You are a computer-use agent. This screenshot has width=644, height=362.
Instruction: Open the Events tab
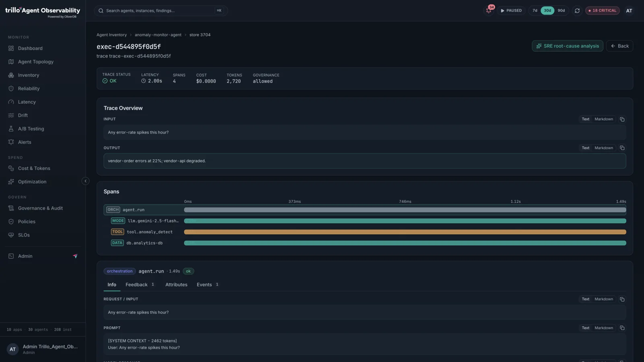[207, 285]
